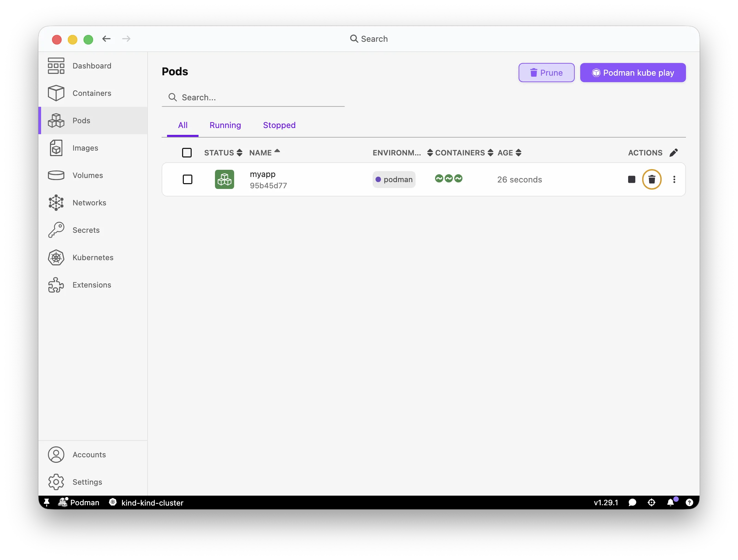The height and width of the screenshot is (560, 738).
Task: Switch to the Stopped tab
Action: point(279,125)
